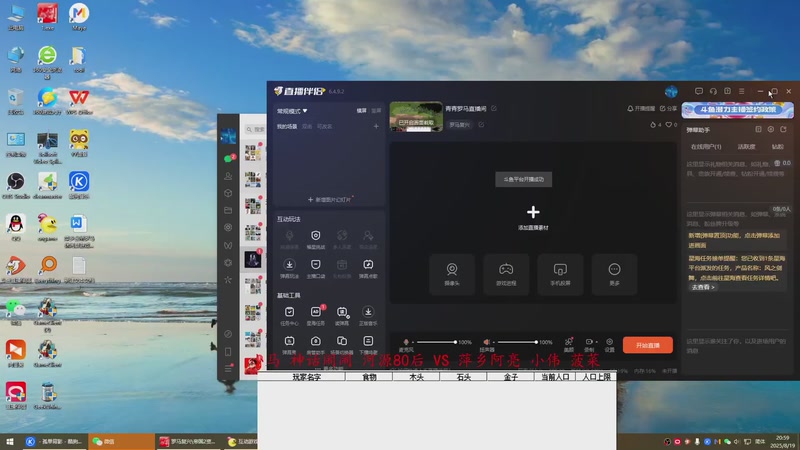This screenshot has height=450, width=800.
Task: Click 新增图片幻灯片 add slideshow link
Action: 330,199
